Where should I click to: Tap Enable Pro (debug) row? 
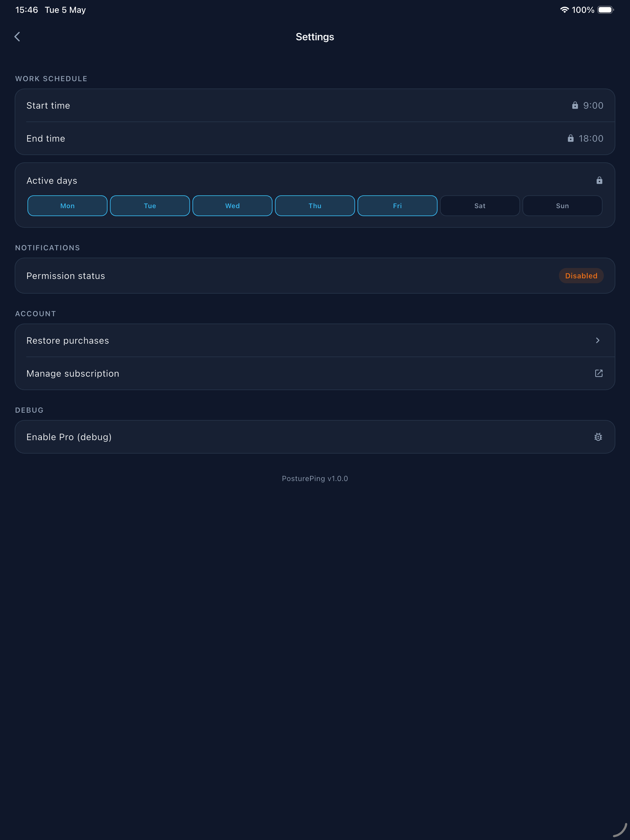point(315,437)
